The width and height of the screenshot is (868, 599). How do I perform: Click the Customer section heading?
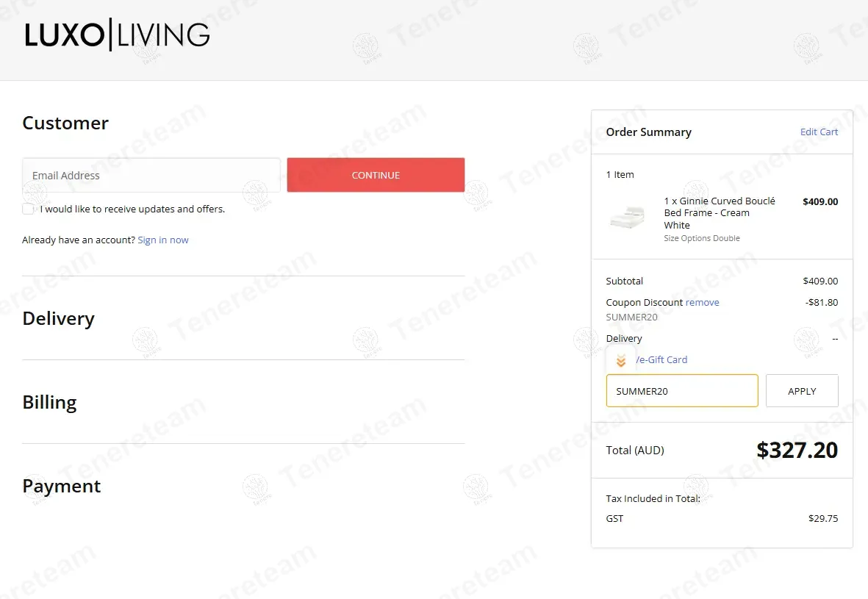(65, 123)
